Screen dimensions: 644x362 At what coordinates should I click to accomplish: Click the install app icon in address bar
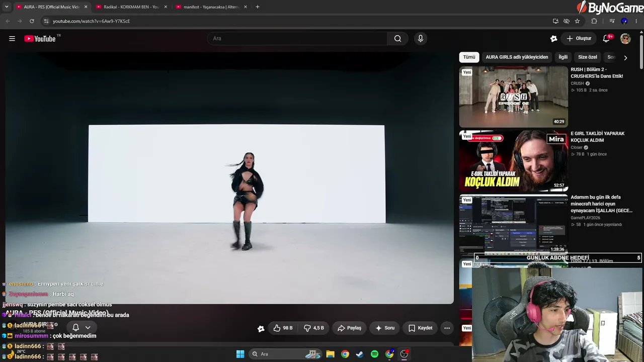(x=555, y=21)
